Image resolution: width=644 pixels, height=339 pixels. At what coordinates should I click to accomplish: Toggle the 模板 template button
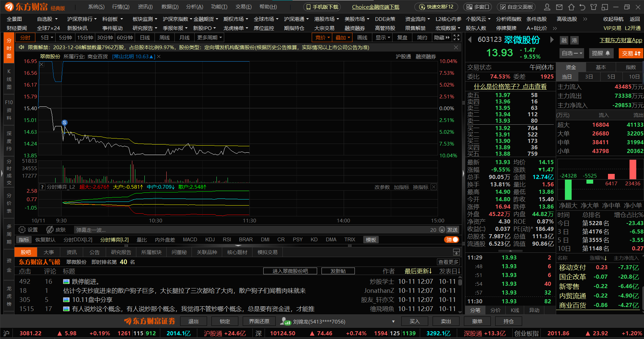tap(371, 240)
